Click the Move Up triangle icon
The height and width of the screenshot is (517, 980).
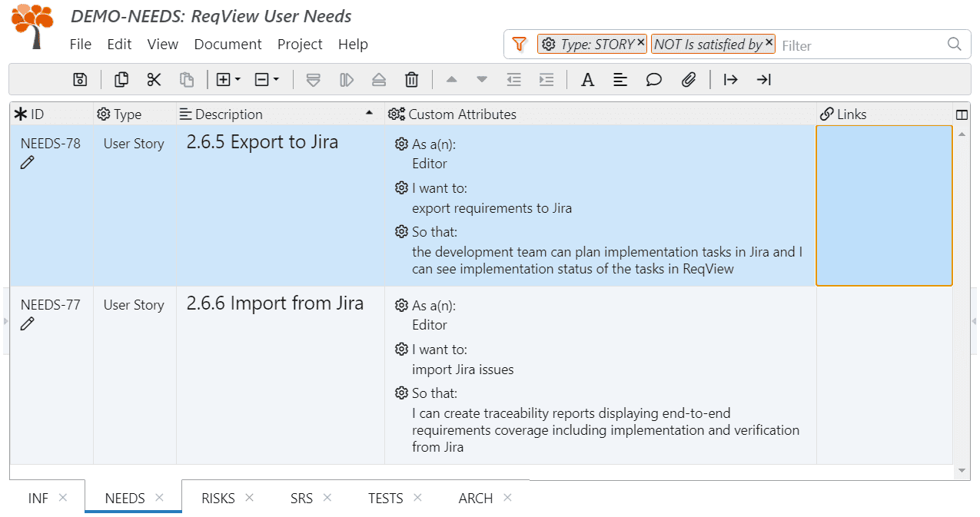click(451, 79)
